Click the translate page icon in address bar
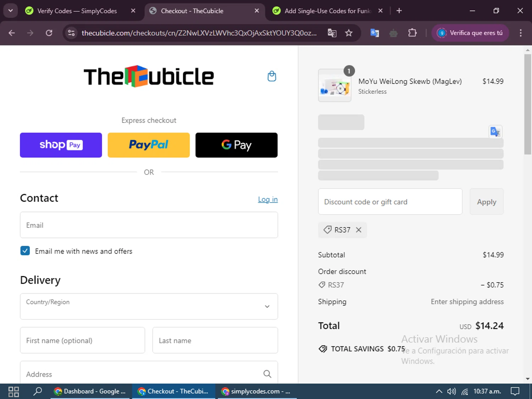Viewport: 532px width, 399px height. pyautogui.click(x=332, y=33)
